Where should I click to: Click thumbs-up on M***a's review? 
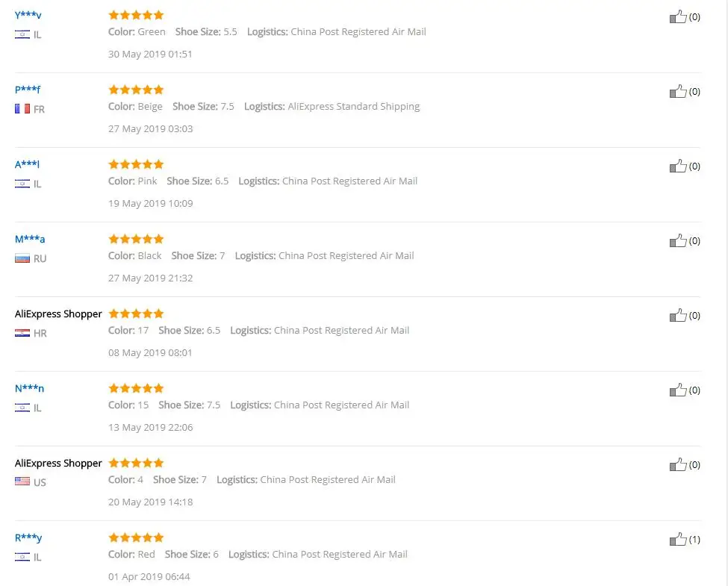678,241
